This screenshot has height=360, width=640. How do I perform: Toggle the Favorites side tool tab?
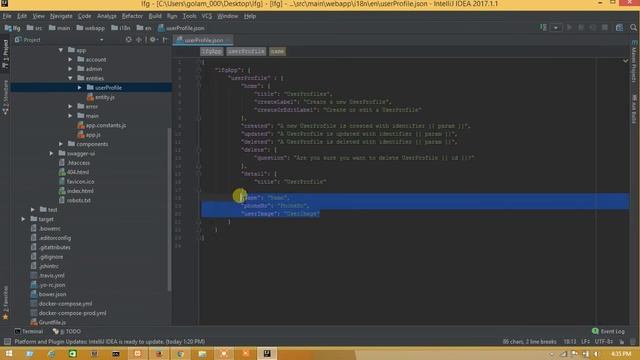[5, 303]
